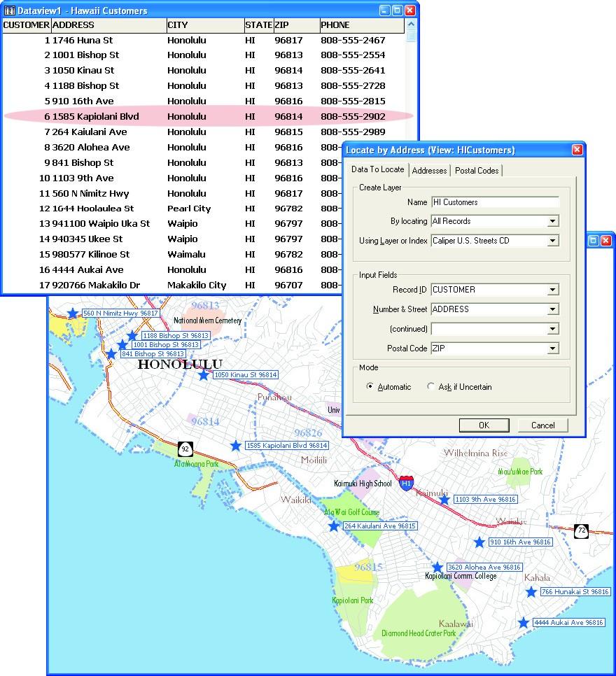
Task: Click the route 92 highway shield
Action: pyautogui.click(x=185, y=449)
